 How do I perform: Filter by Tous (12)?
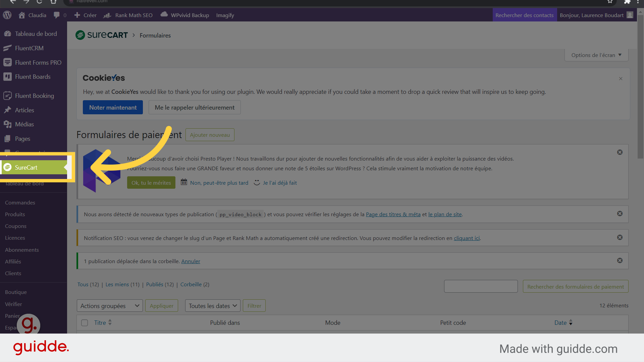tap(88, 284)
